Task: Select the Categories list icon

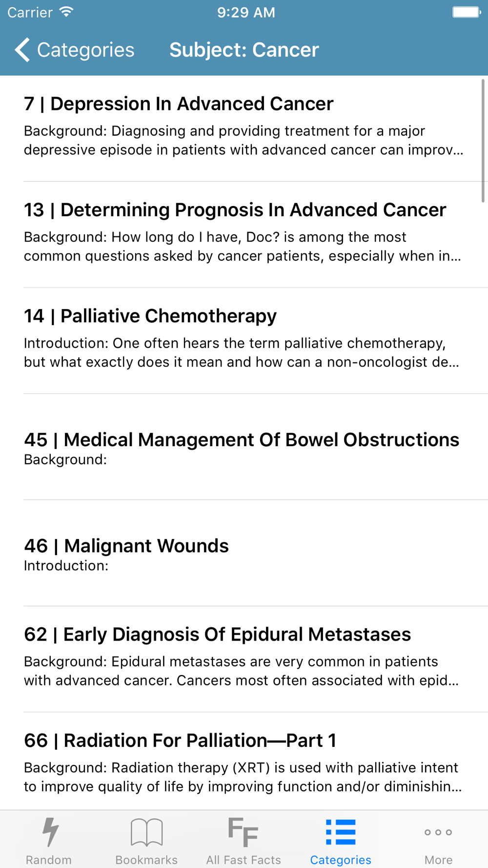Action: point(341,831)
